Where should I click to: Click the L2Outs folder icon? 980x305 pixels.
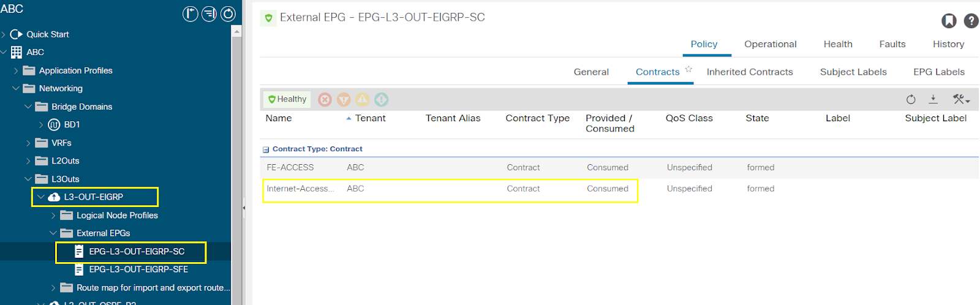click(x=42, y=160)
